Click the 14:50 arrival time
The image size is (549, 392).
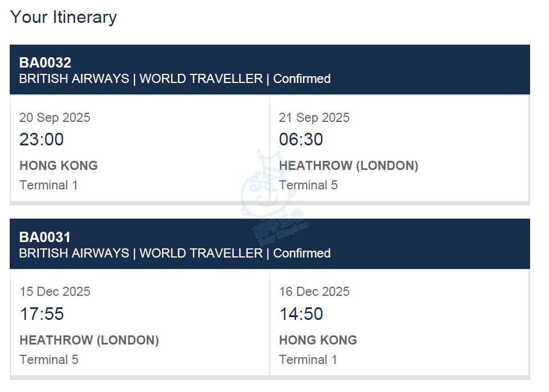click(x=301, y=314)
